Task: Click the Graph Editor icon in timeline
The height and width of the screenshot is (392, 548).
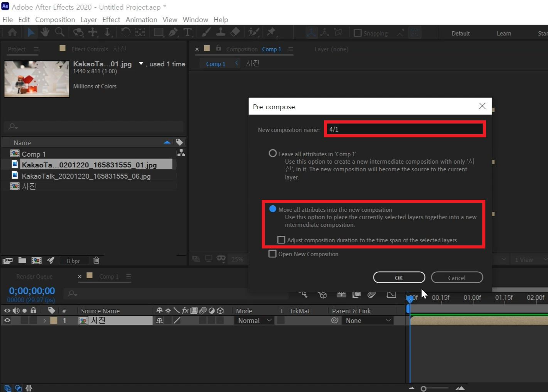Action: pos(391,295)
